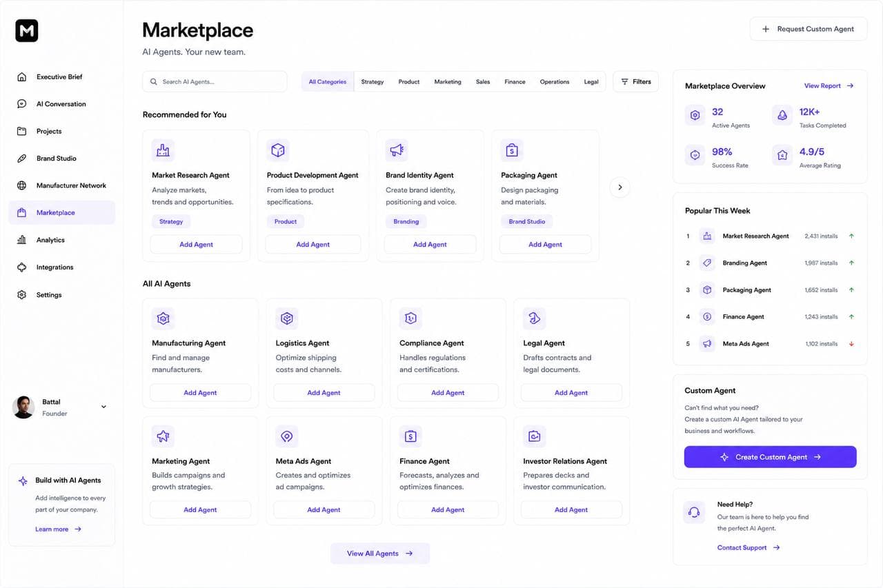
Task: Select the Operations category tab
Action: [x=555, y=82]
